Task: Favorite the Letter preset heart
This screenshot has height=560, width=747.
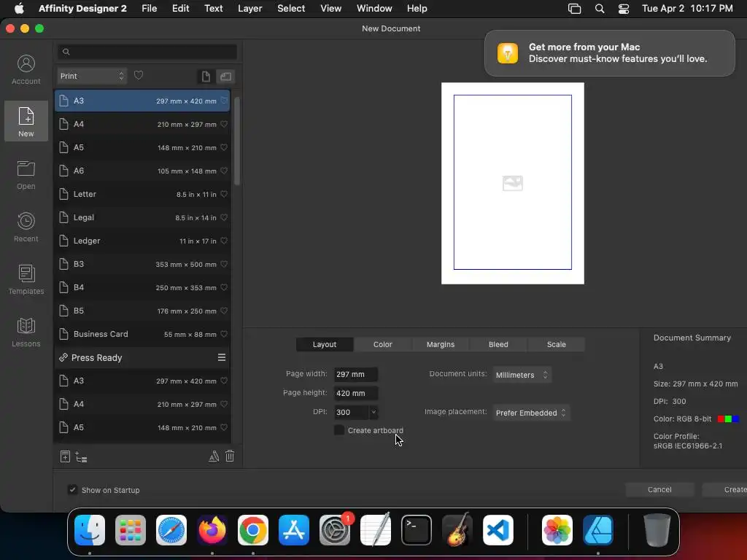Action: coord(224,194)
